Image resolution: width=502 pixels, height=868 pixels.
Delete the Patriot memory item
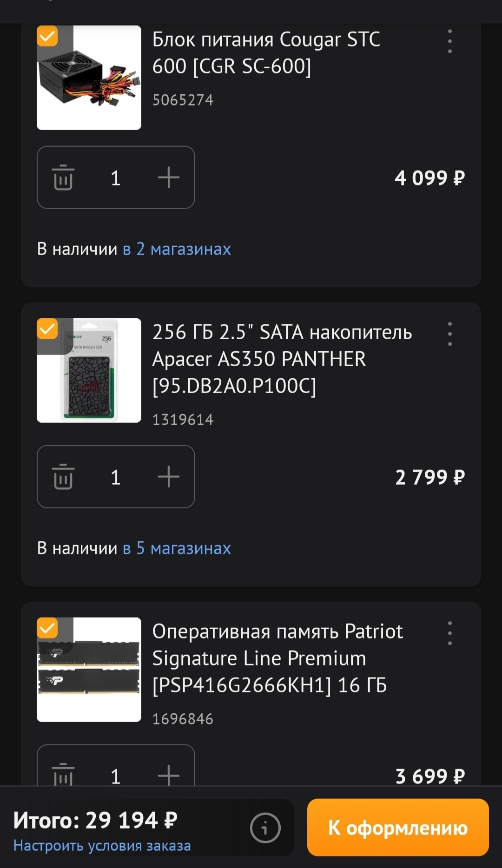pyautogui.click(x=63, y=775)
